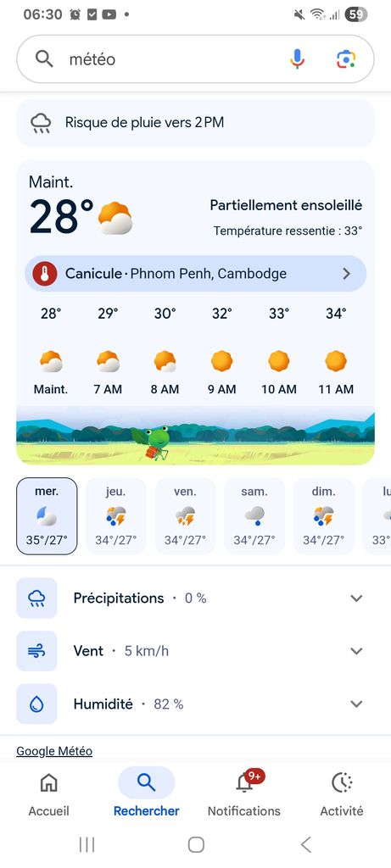Tap the Précipitations rain cloud icon
The width and height of the screenshot is (391, 868).
pyautogui.click(x=36, y=598)
